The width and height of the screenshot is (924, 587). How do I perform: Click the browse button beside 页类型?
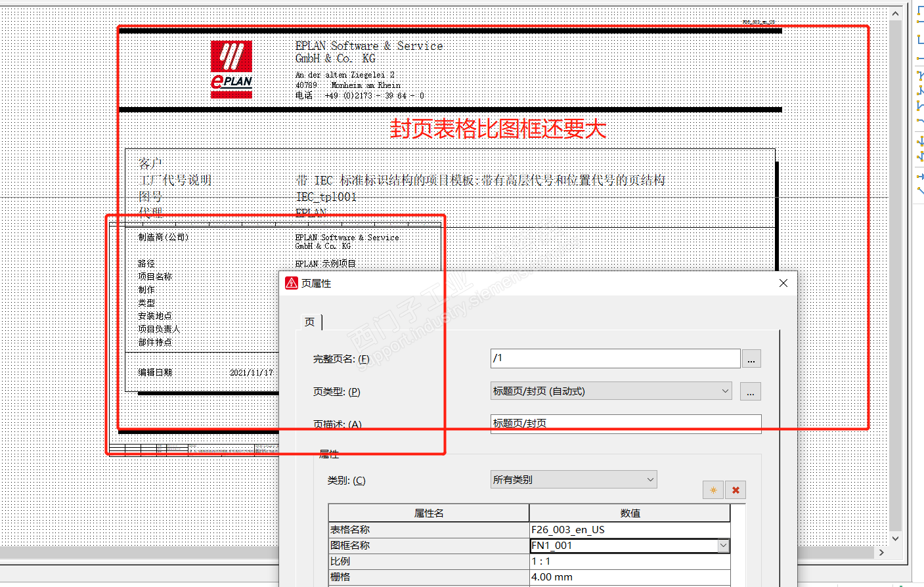pyautogui.click(x=750, y=391)
